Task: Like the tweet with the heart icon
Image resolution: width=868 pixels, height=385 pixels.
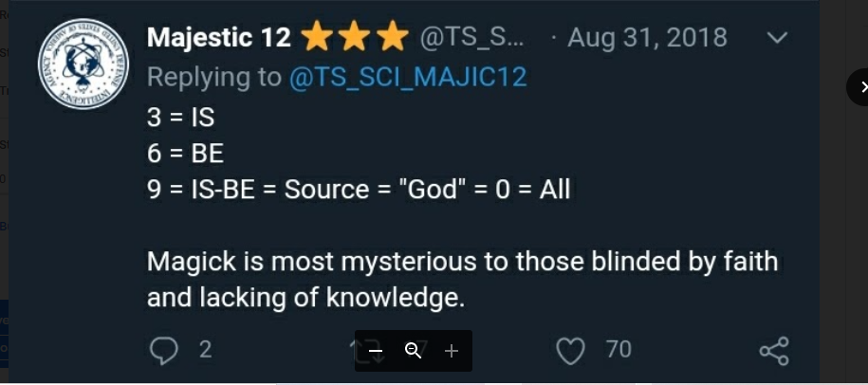Action: [x=570, y=352]
